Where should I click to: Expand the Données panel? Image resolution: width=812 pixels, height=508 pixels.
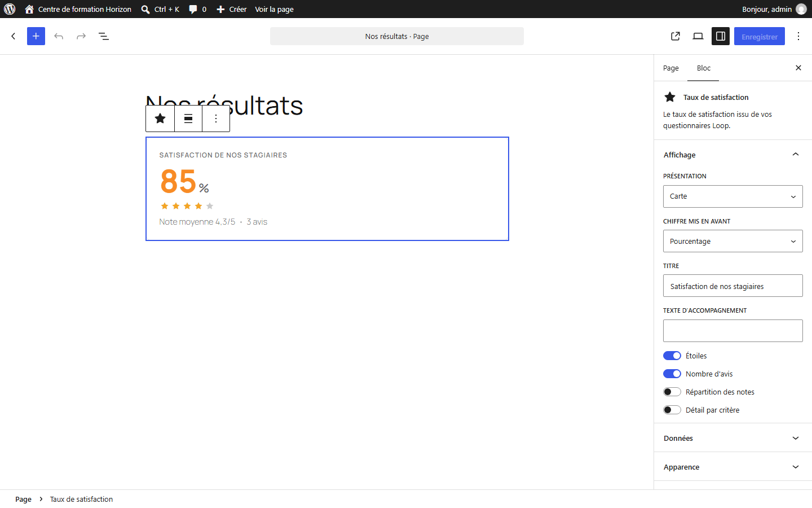point(733,438)
